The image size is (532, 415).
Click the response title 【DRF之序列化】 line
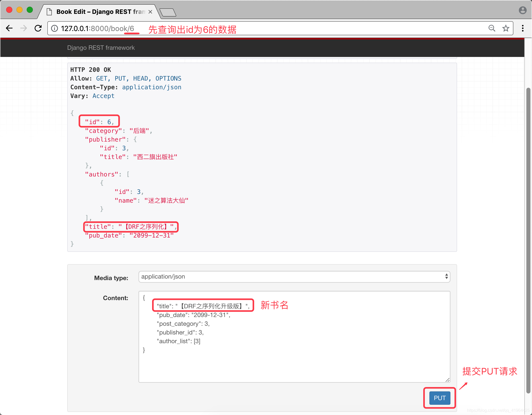point(131,227)
